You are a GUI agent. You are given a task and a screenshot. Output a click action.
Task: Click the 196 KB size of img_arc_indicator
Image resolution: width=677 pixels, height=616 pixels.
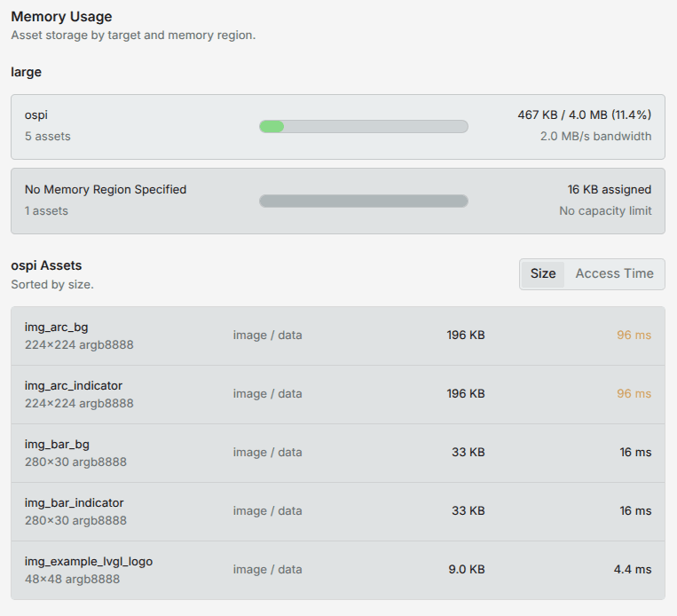(x=466, y=394)
